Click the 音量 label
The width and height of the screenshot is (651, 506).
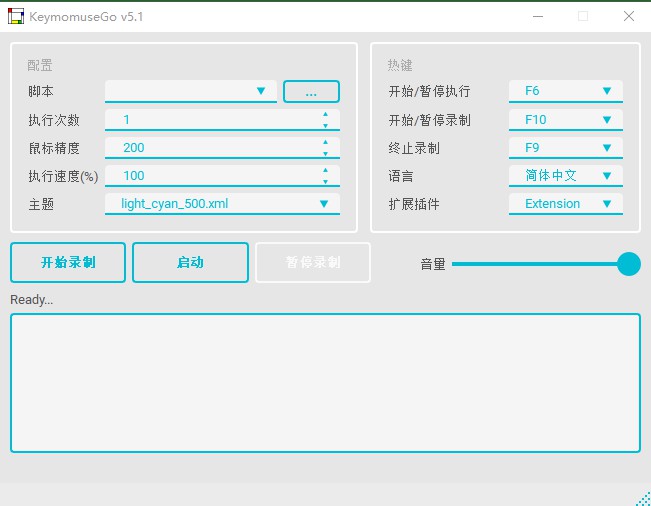(x=433, y=264)
